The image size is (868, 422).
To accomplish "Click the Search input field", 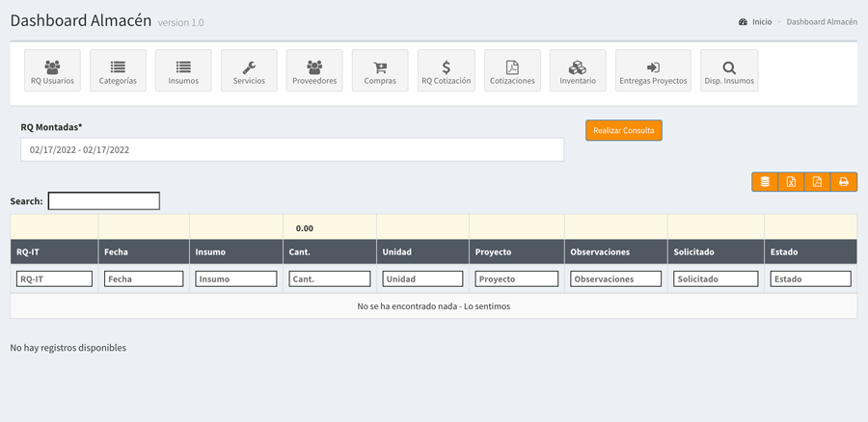I will click(104, 201).
